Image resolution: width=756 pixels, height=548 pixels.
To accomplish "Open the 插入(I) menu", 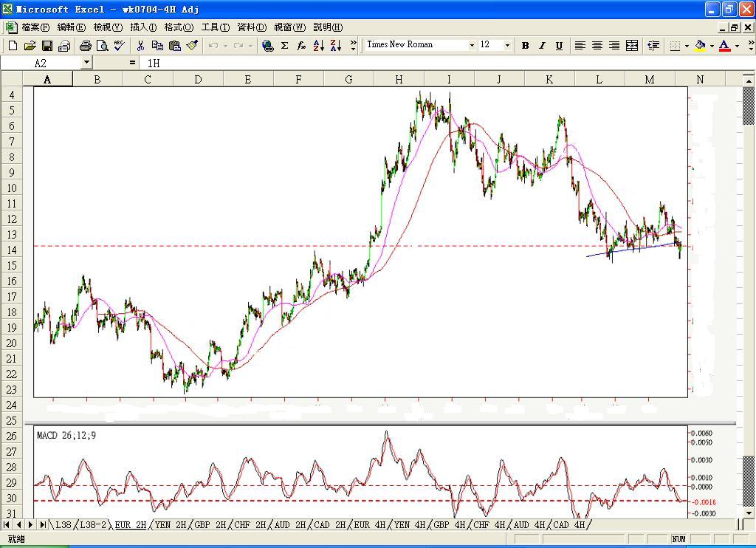I will pyautogui.click(x=143, y=27).
